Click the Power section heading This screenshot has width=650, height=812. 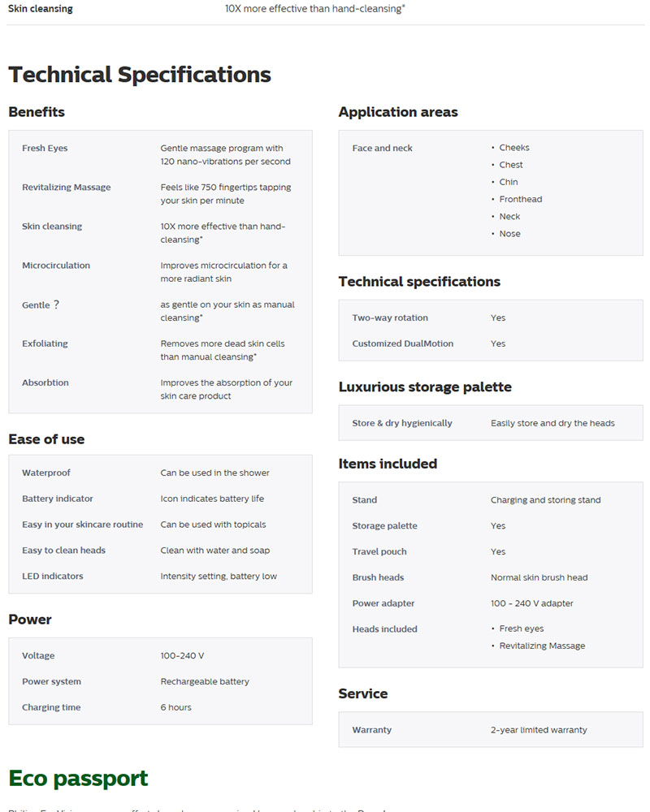point(30,620)
